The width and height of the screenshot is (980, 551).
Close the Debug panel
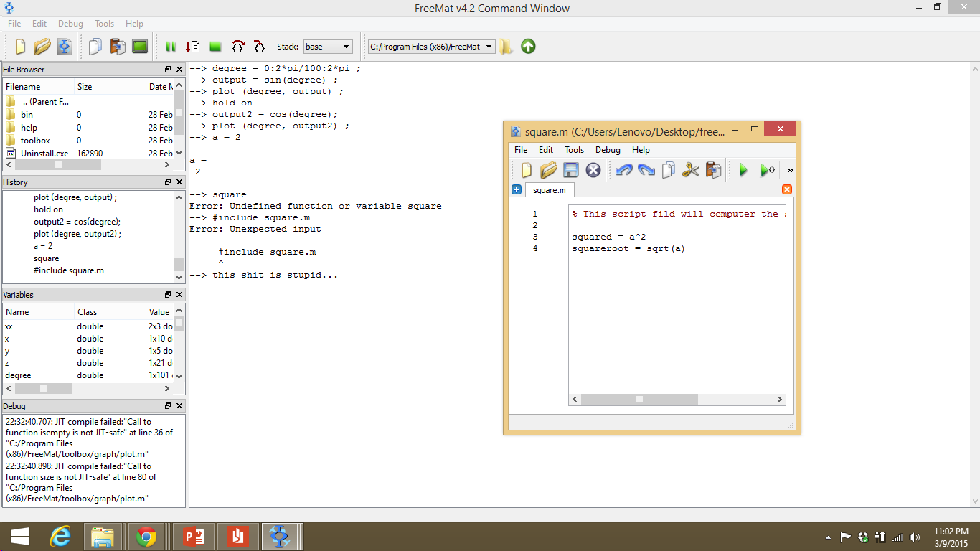pyautogui.click(x=179, y=406)
